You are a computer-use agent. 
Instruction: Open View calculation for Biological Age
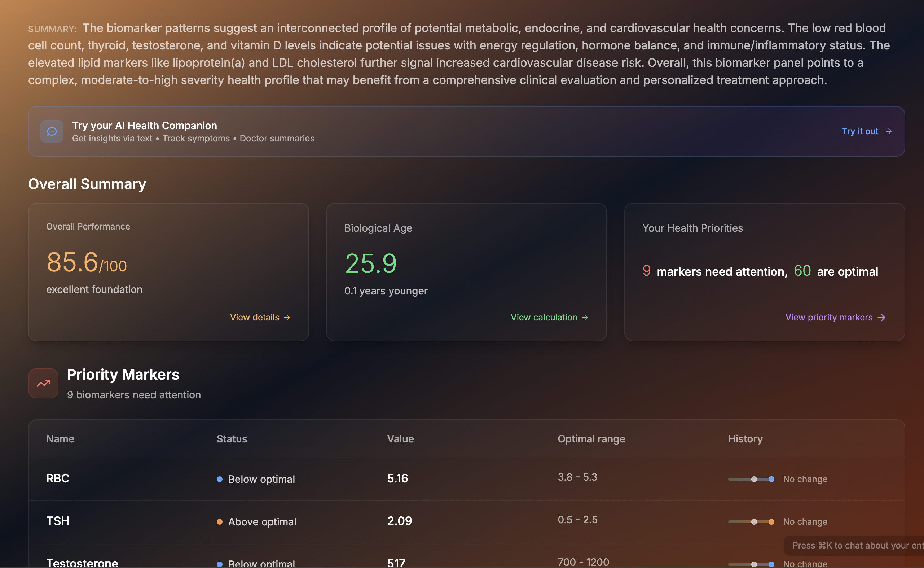tap(544, 318)
